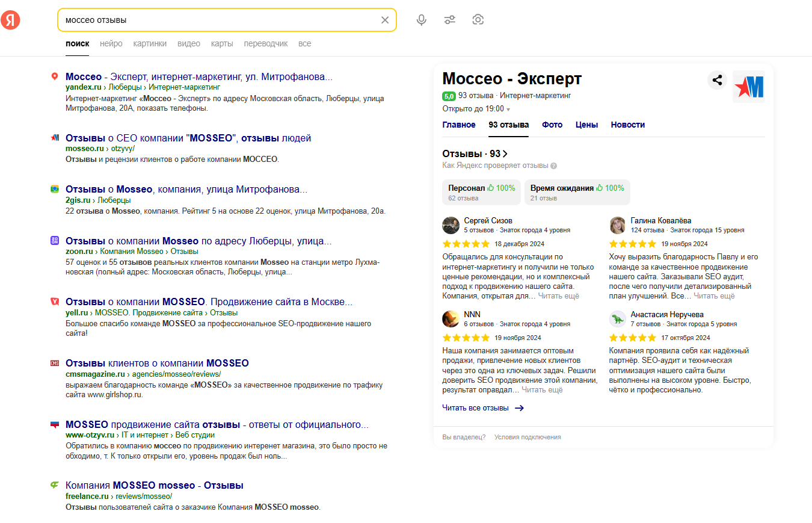
Task: Open the Новости tab in company card
Action: pyautogui.click(x=628, y=125)
